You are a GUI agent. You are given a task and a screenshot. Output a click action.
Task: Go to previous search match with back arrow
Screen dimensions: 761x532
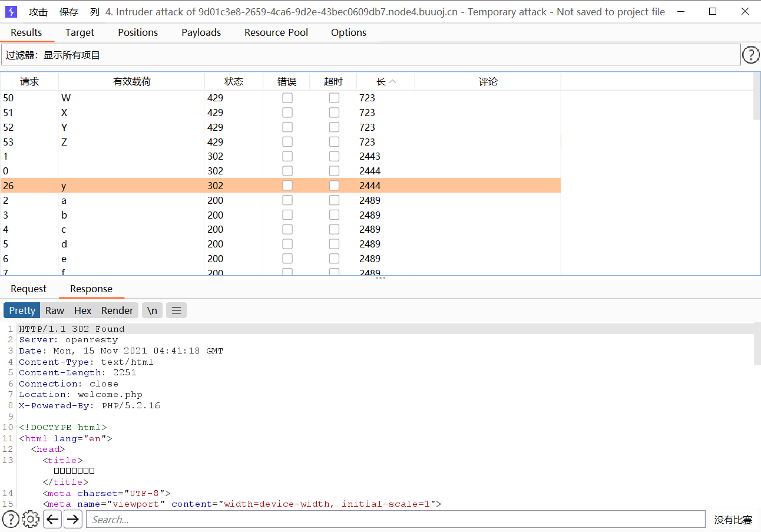pos(52,519)
